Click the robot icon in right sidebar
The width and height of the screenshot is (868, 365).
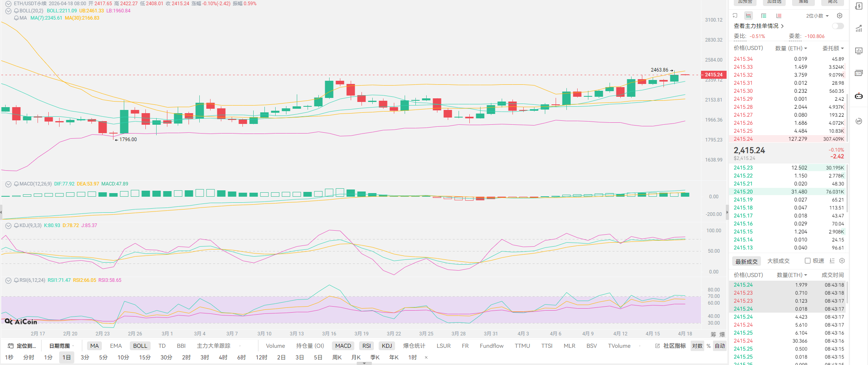859,96
